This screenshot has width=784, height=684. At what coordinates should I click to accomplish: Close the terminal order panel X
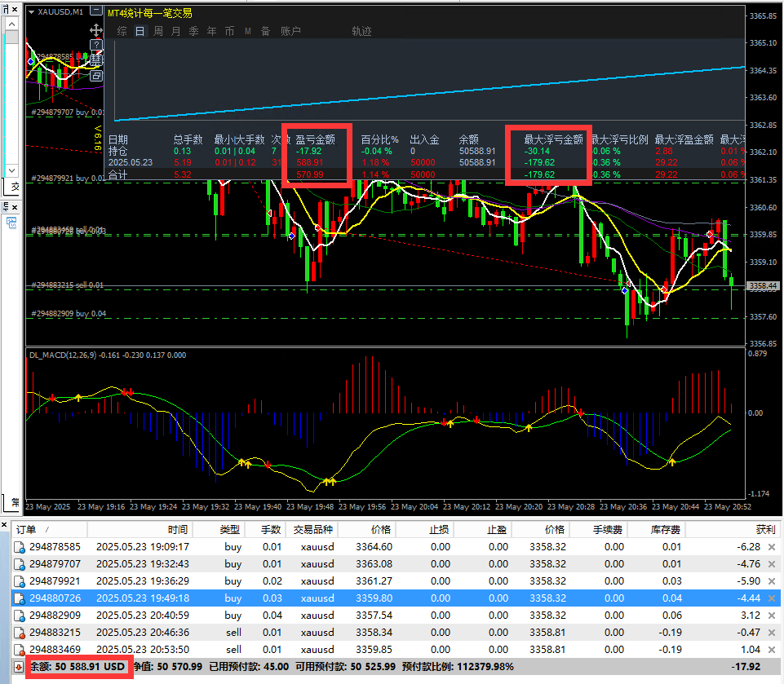(4, 525)
